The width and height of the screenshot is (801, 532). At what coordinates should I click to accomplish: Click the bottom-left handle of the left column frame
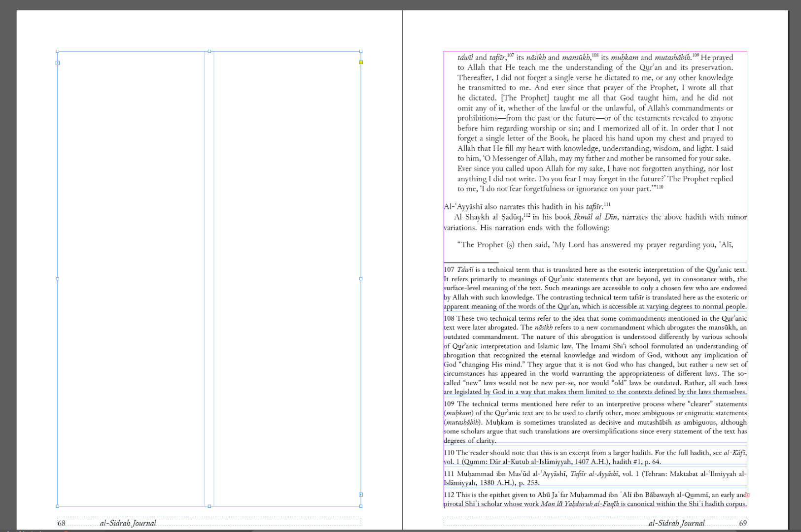[58, 505]
